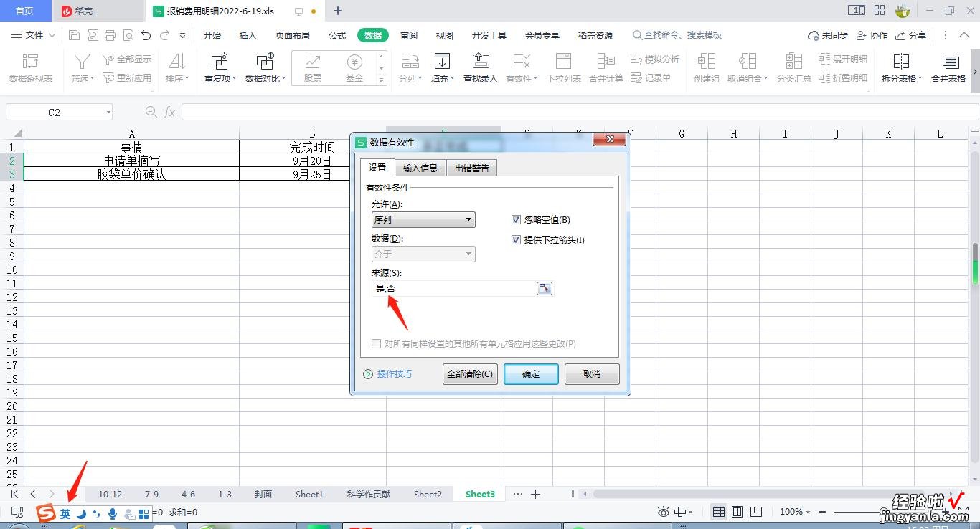Click the 取消 button in dialog
Screen dimensions: 980x529
pos(592,373)
